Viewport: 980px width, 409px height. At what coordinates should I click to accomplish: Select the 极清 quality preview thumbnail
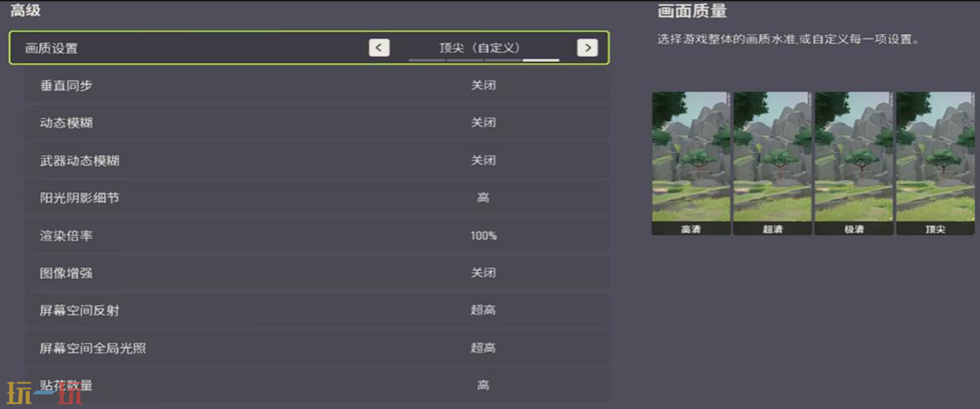pos(853,163)
